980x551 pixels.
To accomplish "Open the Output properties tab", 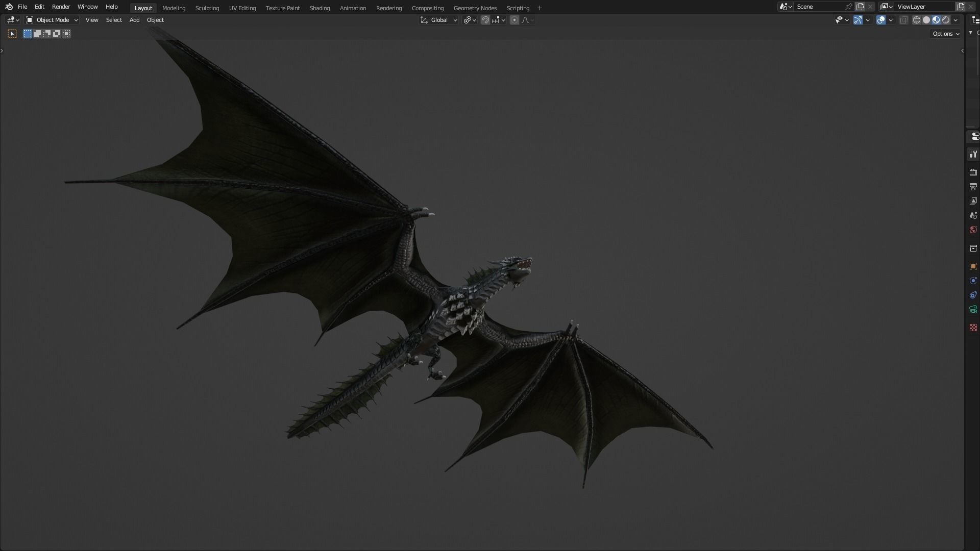I will [973, 187].
